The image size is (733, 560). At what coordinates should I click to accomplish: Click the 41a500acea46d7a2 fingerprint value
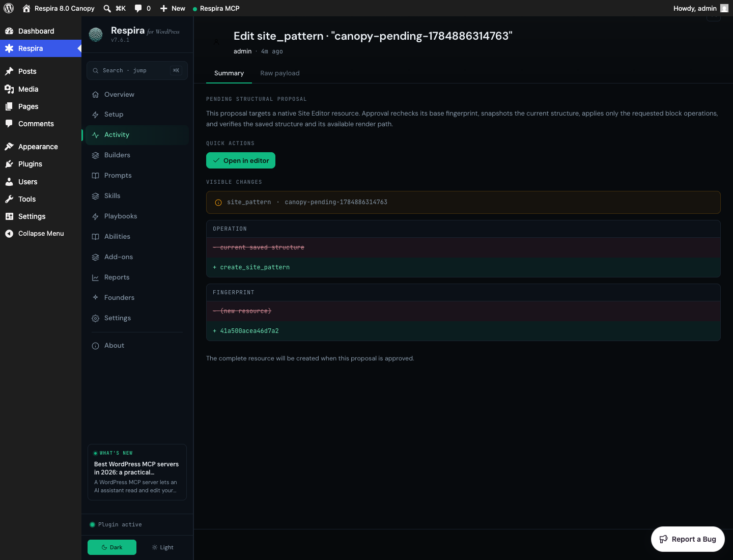point(249,331)
